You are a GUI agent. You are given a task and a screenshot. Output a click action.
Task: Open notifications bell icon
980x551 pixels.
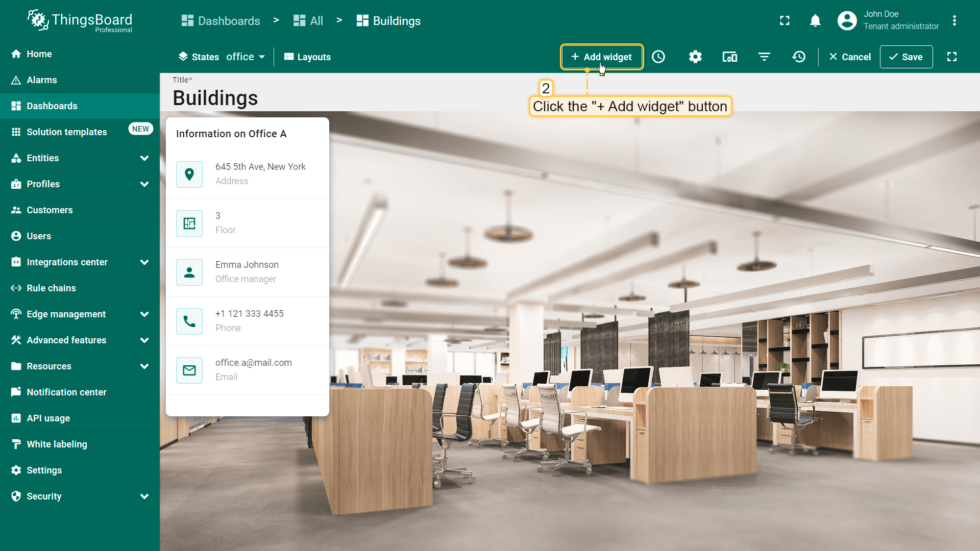pyautogui.click(x=815, y=20)
